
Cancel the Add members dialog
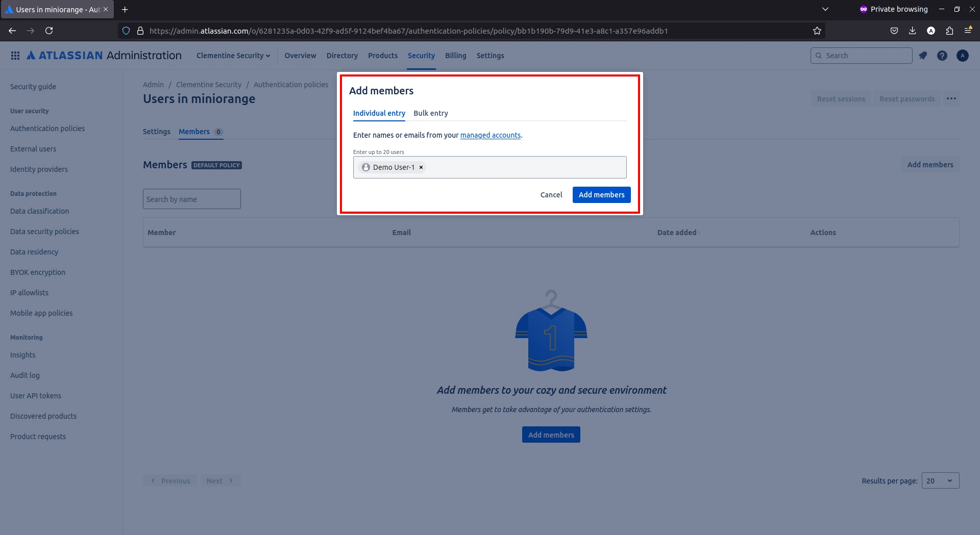[551, 194]
